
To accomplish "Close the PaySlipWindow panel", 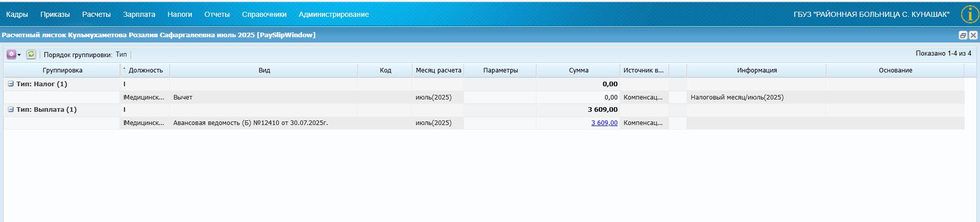I will [x=973, y=35].
